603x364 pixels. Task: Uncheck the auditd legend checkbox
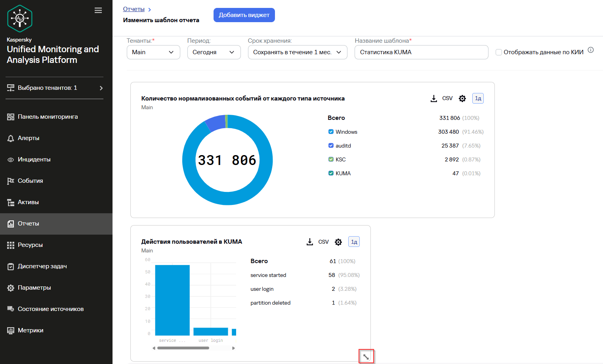pos(331,146)
